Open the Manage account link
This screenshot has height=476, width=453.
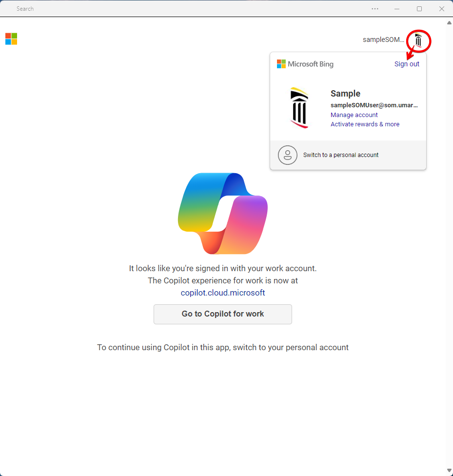click(x=354, y=115)
